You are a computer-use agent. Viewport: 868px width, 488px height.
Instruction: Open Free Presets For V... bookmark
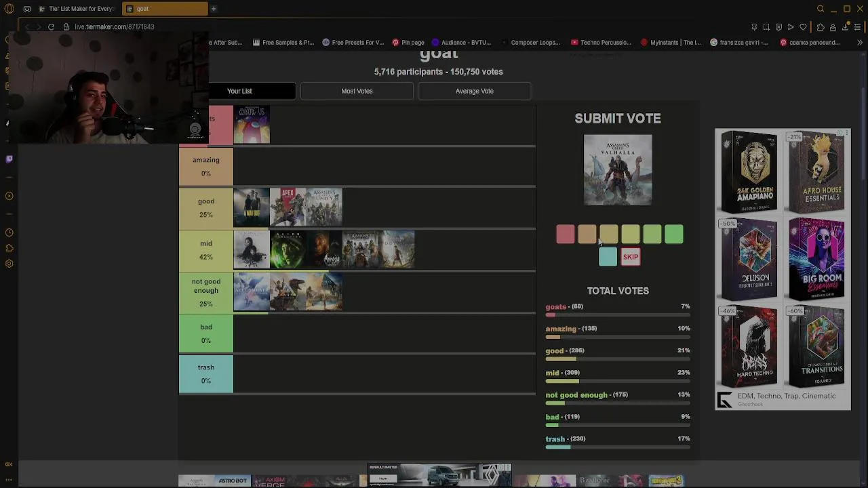click(x=353, y=43)
